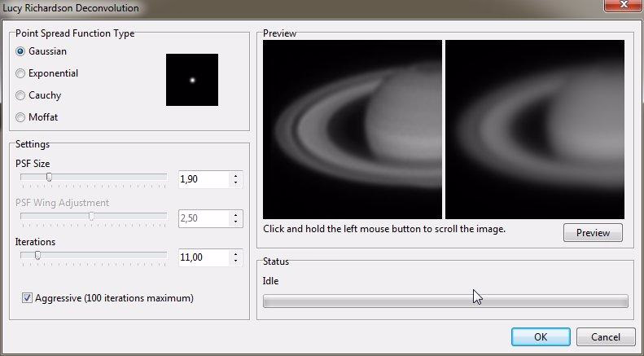Click the right Saturn preview image

(x=535, y=129)
